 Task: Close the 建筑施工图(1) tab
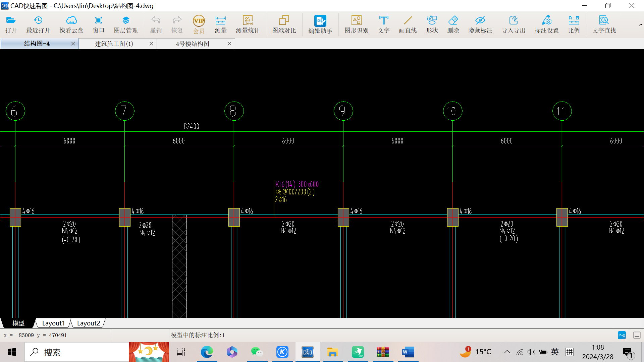(x=151, y=44)
